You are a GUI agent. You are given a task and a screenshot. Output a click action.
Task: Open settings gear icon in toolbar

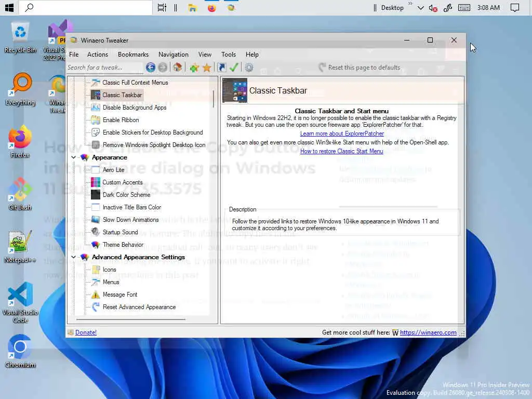(x=249, y=68)
